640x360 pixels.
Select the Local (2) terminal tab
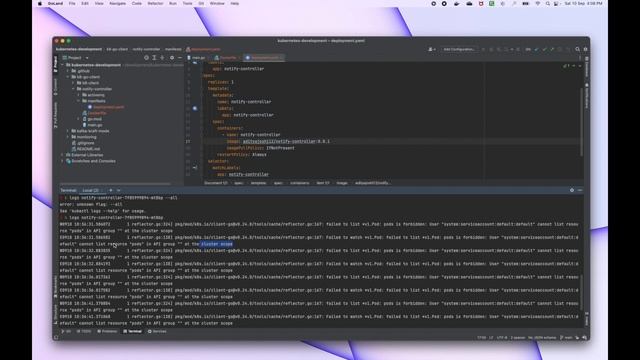click(x=91, y=190)
